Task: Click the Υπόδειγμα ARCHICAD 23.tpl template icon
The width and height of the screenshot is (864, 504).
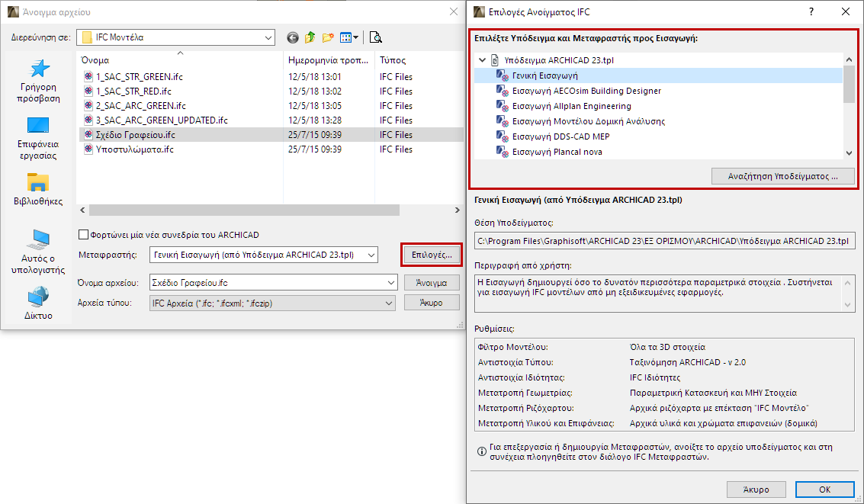Action: point(496,60)
